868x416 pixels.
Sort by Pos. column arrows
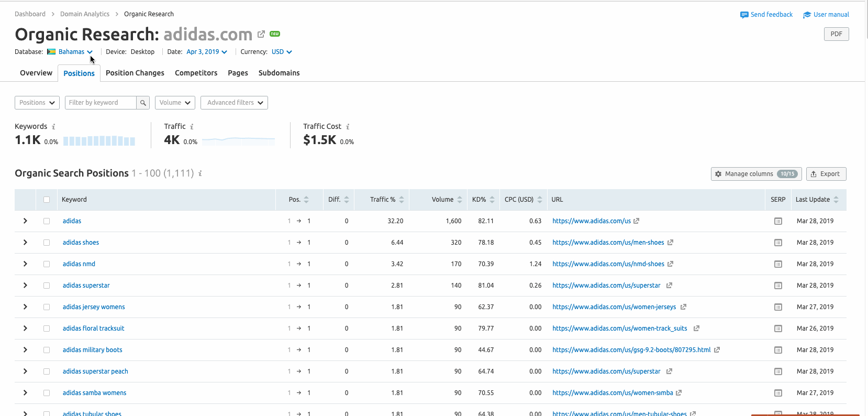pyautogui.click(x=306, y=200)
